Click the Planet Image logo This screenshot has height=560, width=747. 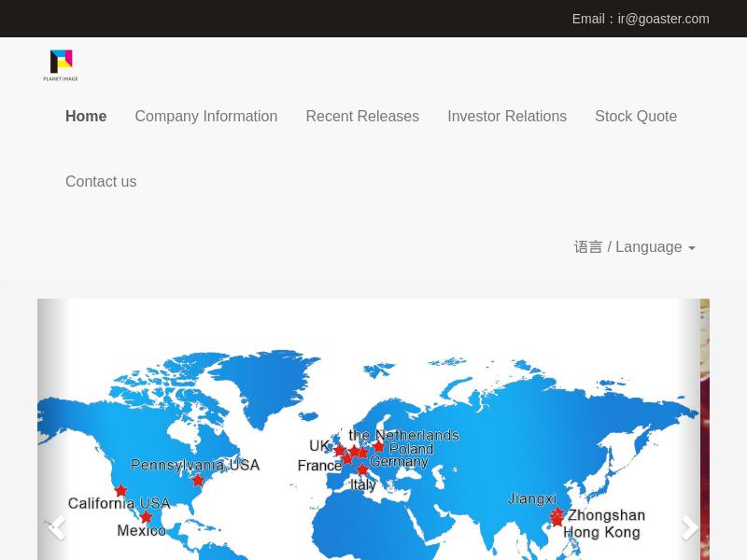point(60,65)
